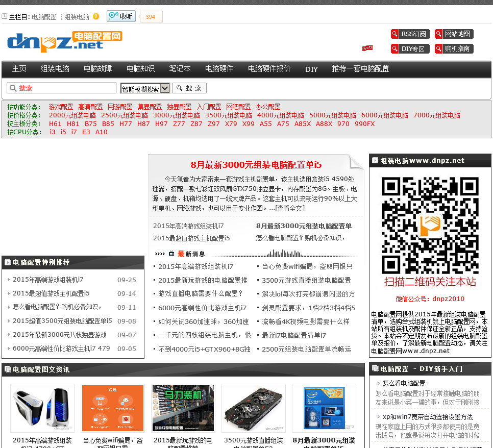Click DIY新手入门 panel header icon

point(375,368)
